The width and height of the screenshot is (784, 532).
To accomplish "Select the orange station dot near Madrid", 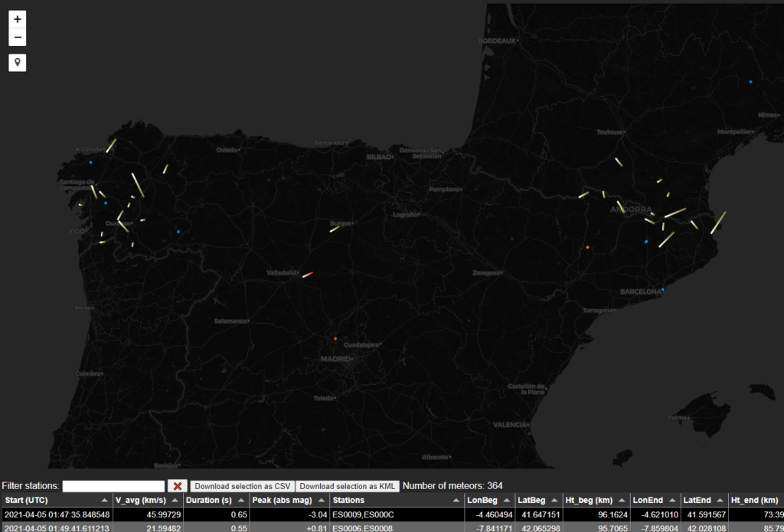I will [335, 338].
